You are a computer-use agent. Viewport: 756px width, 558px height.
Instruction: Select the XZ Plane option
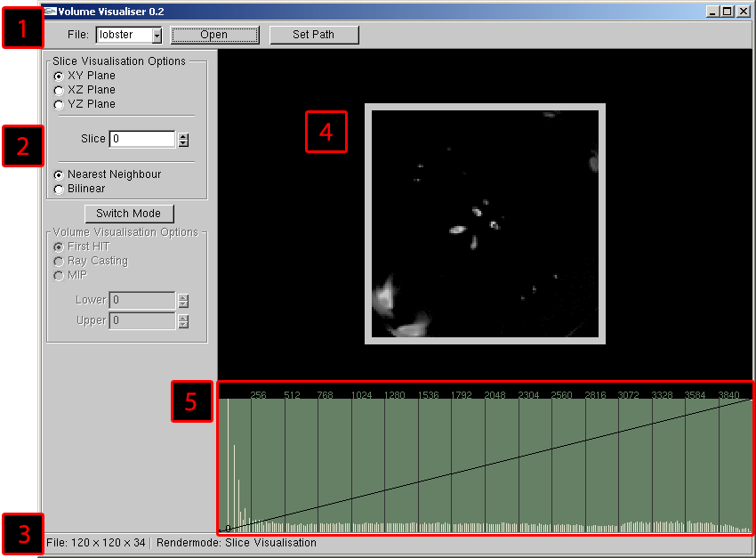coord(59,90)
